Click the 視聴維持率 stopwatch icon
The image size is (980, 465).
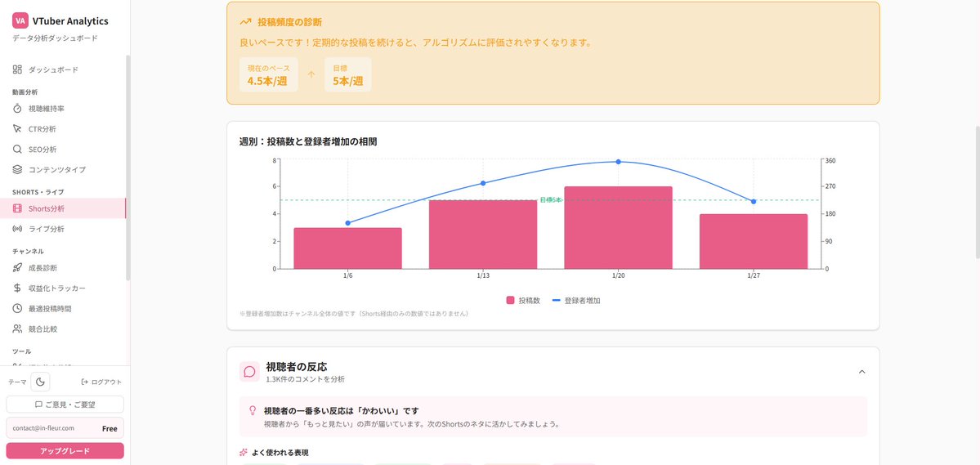(17, 109)
